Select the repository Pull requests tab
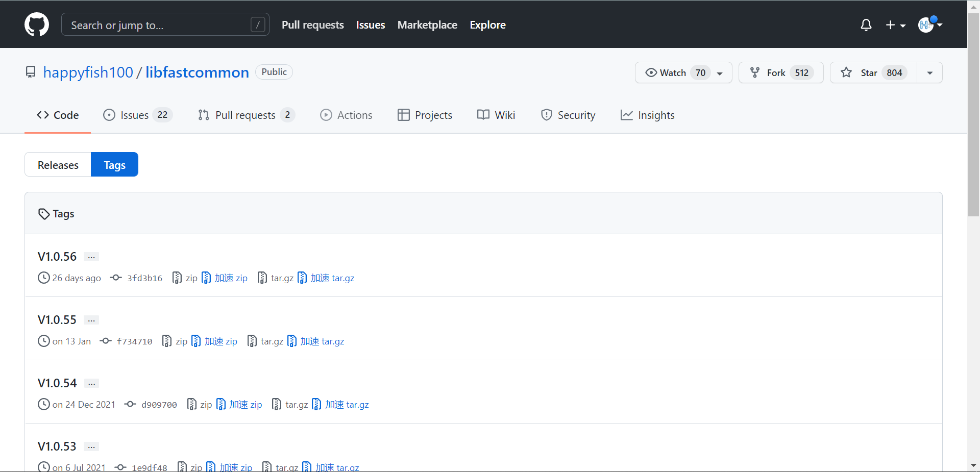 tap(247, 115)
